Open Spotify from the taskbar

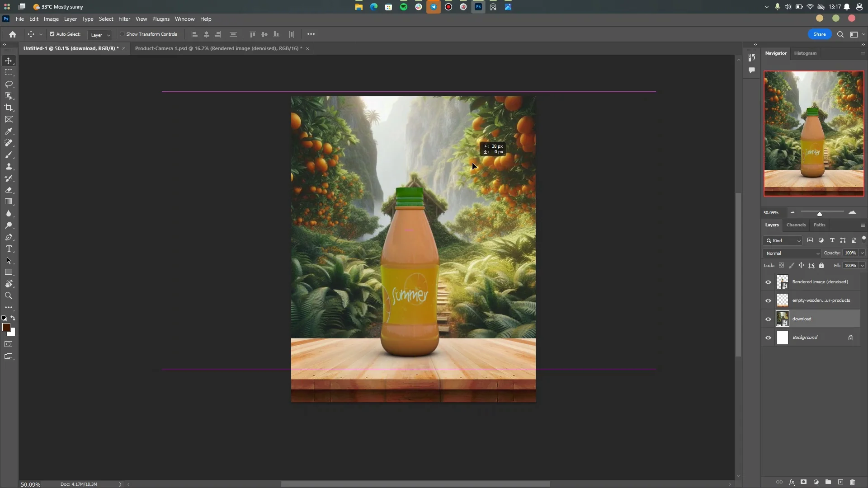[x=404, y=7]
